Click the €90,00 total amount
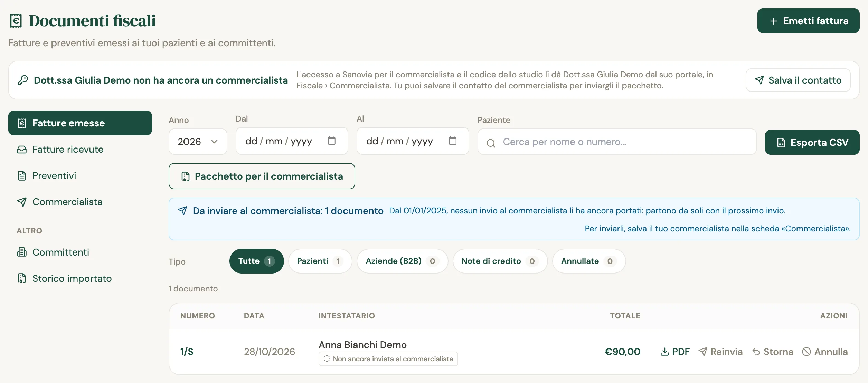 [x=622, y=352]
